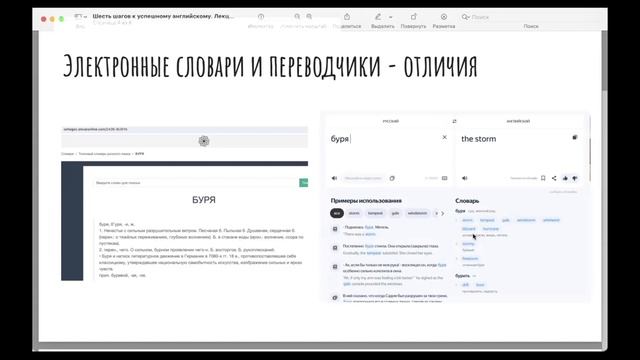Click the Share icon in the Preview toolbar
The image size is (640, 360).
(347, 17)
